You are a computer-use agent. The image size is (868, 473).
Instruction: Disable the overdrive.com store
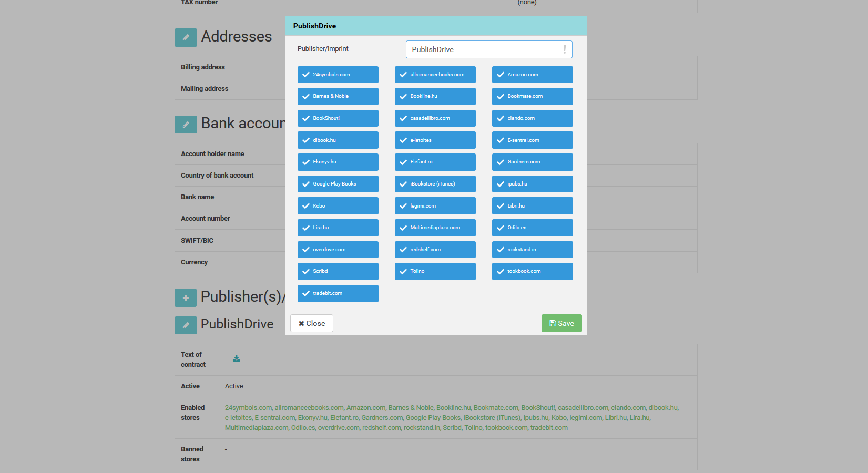(338, 250)
